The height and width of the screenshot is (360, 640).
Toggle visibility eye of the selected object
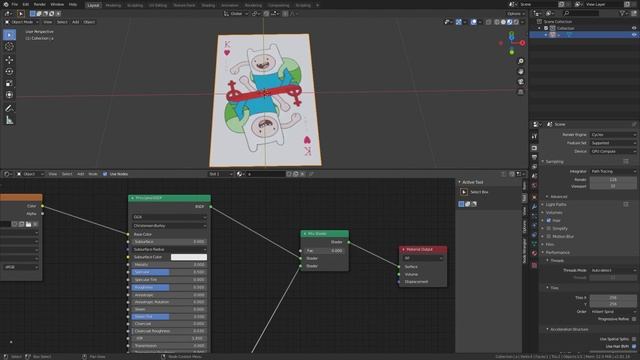click(634, 35)
